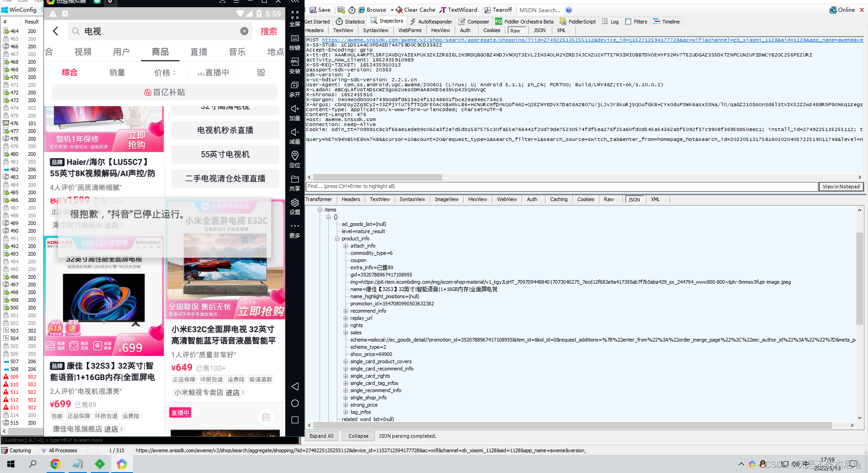This screenshot has width=868, height=473.
Task: Open the emulator key mapping (按键) icon
Action: coord(295,38)
